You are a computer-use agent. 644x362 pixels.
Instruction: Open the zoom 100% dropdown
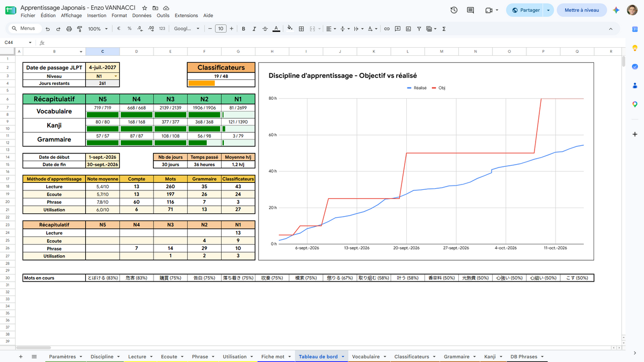coord(98,29)
